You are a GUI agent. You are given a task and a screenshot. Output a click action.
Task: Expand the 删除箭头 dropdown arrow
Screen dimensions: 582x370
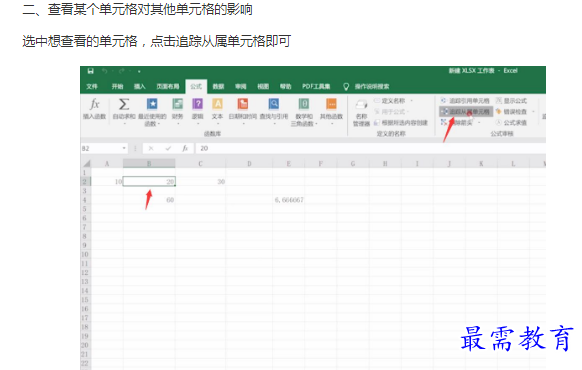click(x=479, y=122)
